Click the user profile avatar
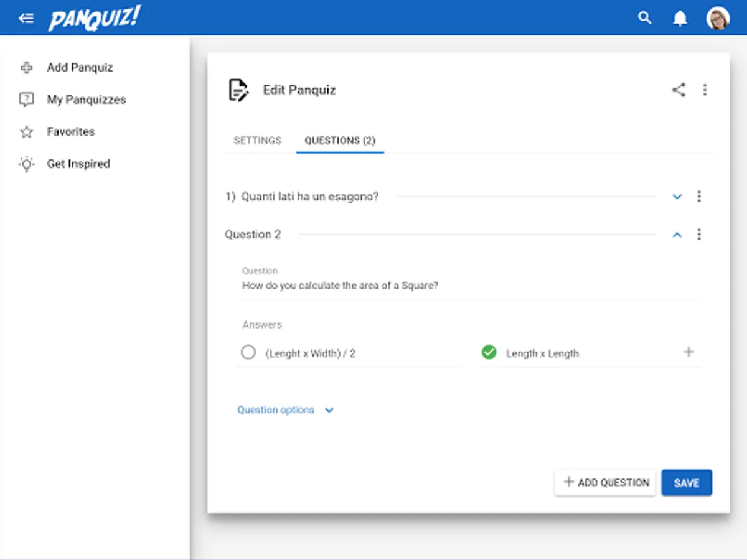The width and height of the screenshot is (747, 560). (x=717, y=19)
